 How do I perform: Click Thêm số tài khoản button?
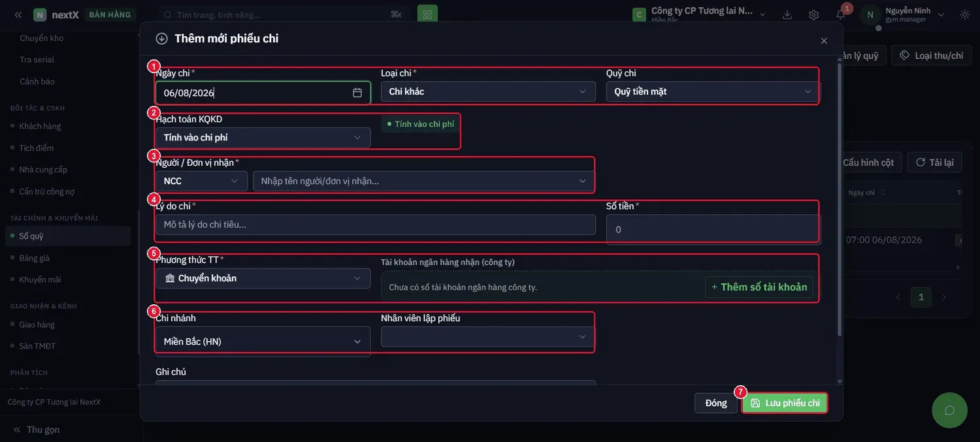tap(759, 287)
